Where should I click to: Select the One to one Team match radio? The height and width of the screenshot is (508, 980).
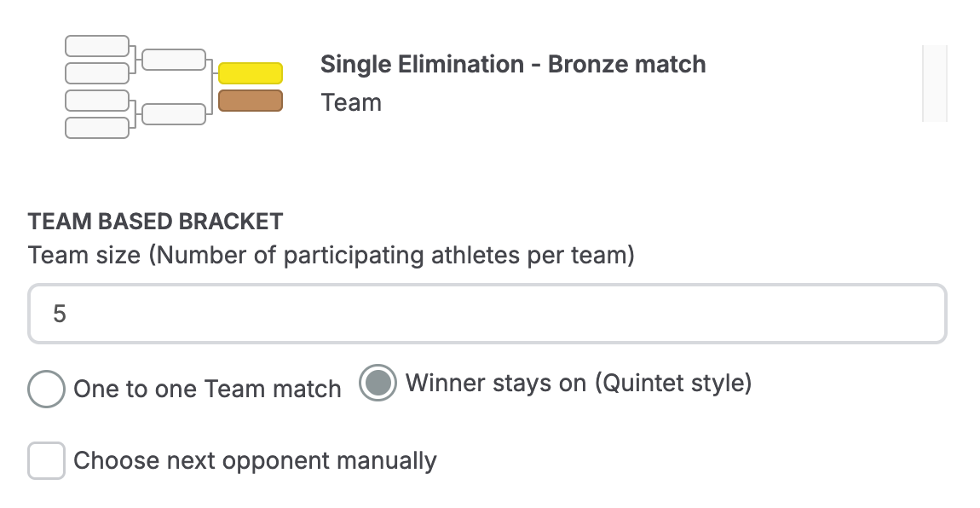(x=47, y=390)
